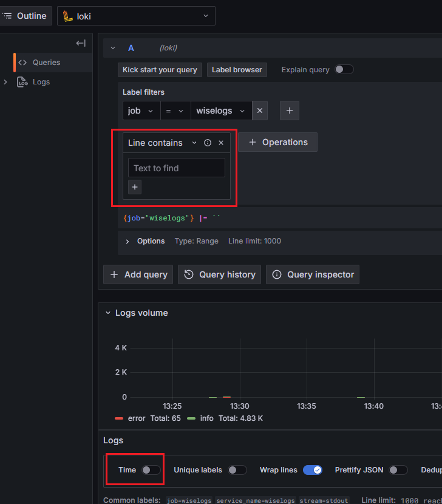Toggle Prettify JSON switch
This screenshot has width=442, height=504.
(x=398, y=470)
